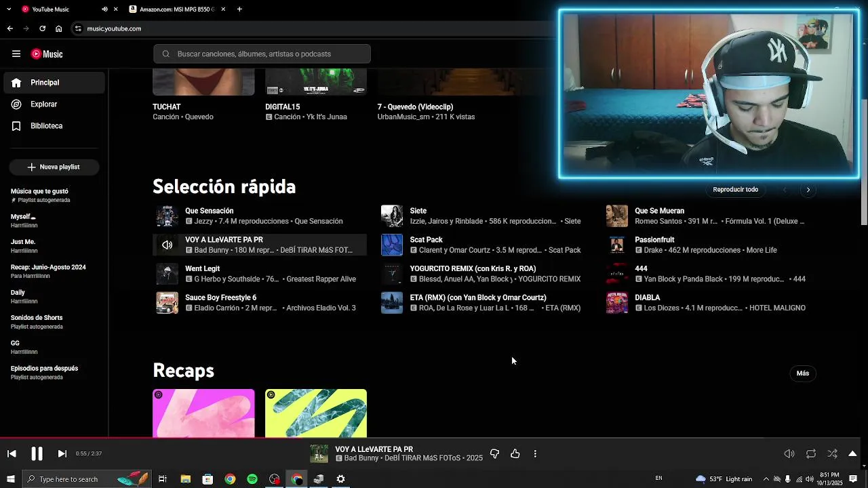Open 7 - Quevedo (Videoclip) title
This screenshot has width=868, height=488.
[x=415, y=107]
